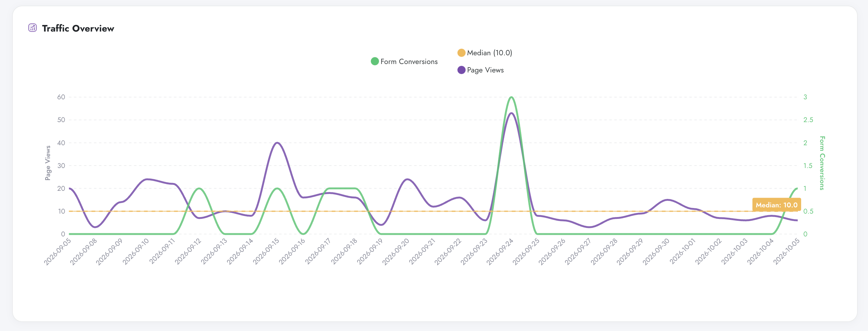Click the vertical Form Conversions axis title
The image size is (868, 331).
[x=822, y=163]
